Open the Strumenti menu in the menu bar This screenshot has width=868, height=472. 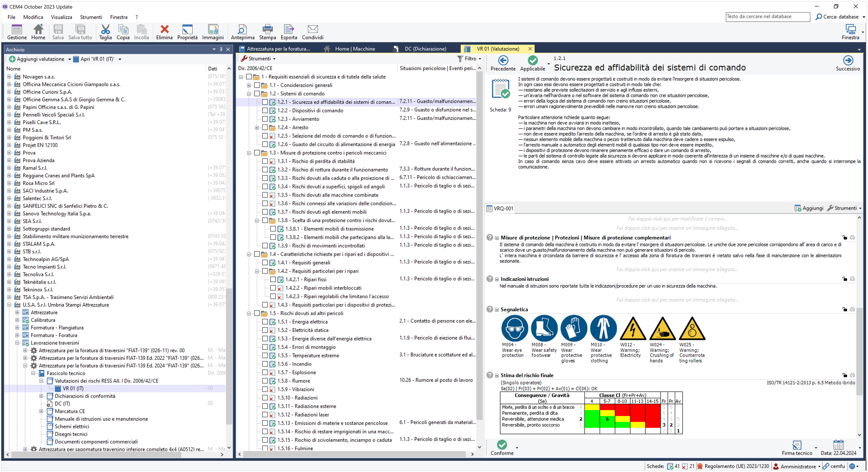pos(91,17)
